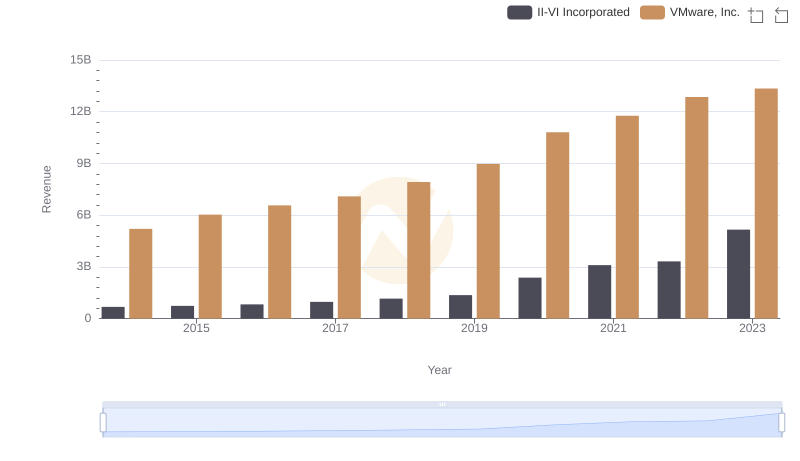Click the 2015 x-axis label
The width and height of the screenshot is (800, 461).
(x=196, y=328)
